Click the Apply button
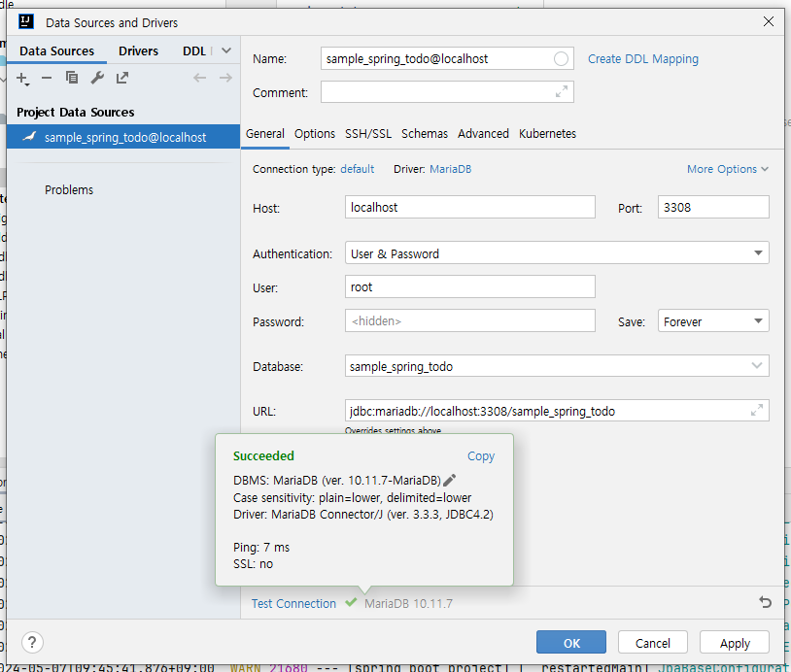The image size is (791, 672). (735, 642)
